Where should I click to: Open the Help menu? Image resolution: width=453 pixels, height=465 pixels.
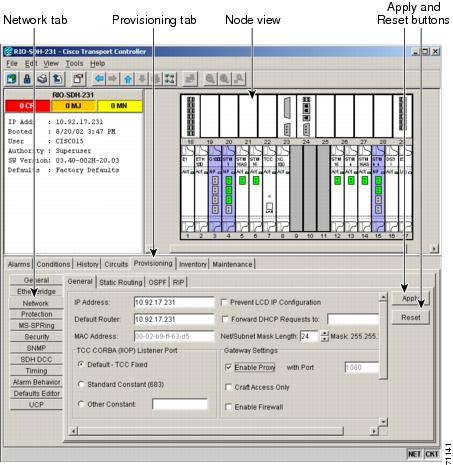point(97,63)
